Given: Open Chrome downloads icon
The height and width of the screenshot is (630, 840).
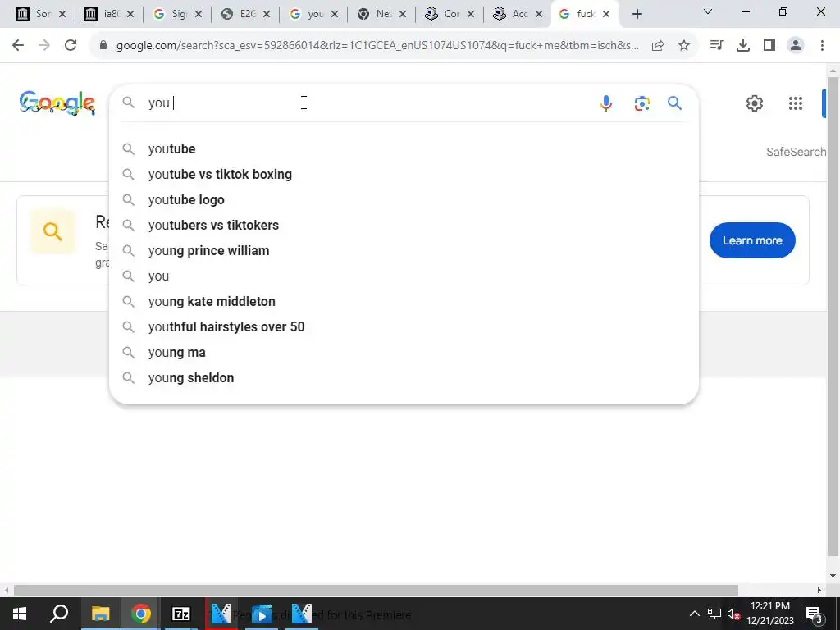Looking at the screenshot, I should pyautogui.click(x=743, y=46).
